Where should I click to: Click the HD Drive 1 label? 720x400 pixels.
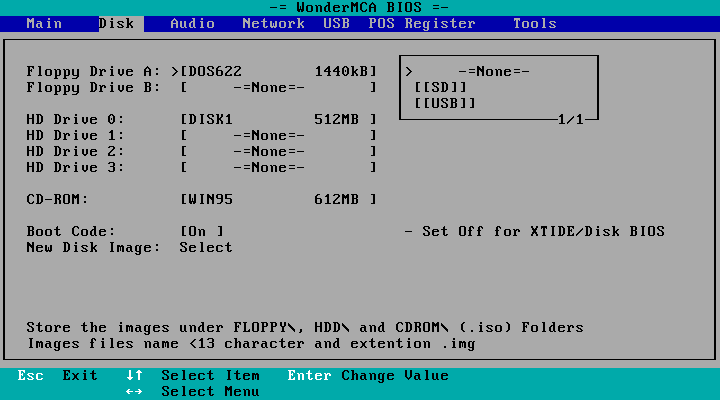pyautogui.click(x=75, y=135)
